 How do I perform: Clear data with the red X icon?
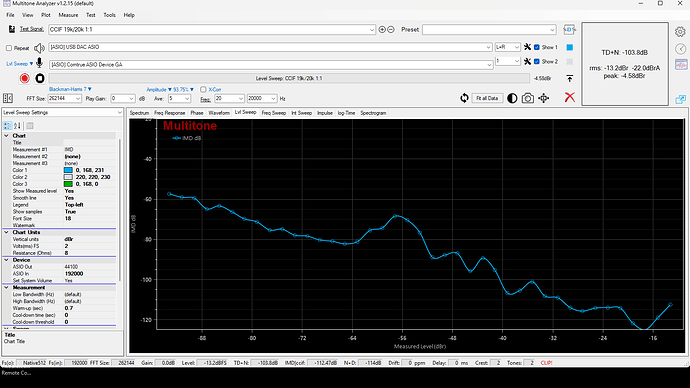pos(569,97)
